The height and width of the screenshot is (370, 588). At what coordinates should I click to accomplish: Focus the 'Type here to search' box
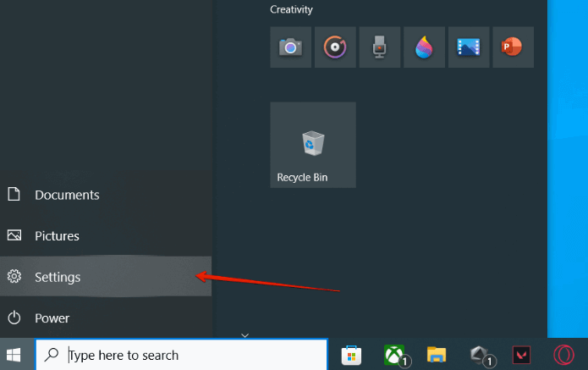[182, 355]
